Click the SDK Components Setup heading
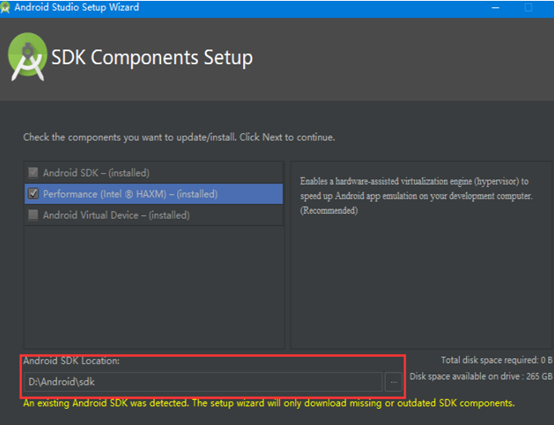This screenshot has height=425, width=554. (152, 58)
